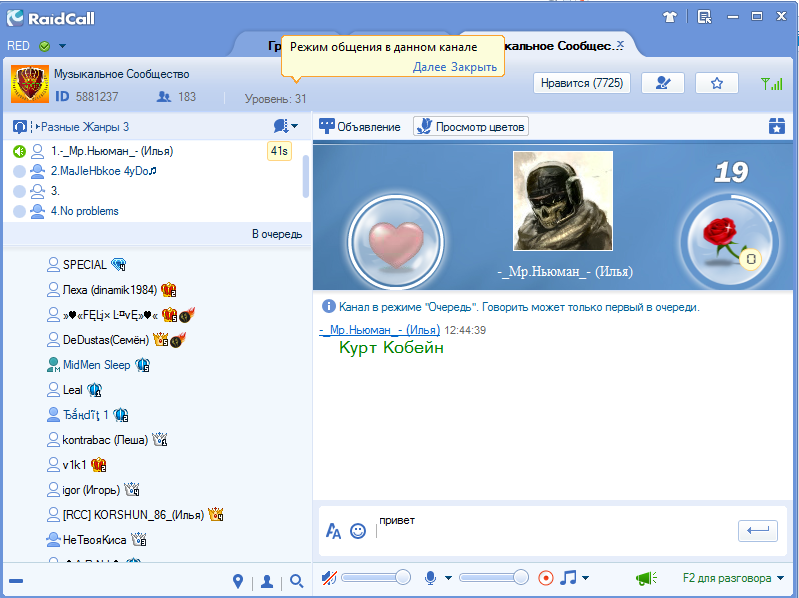
Task: Toggle speaker mute icon
Action: click(x=329, y=578)
